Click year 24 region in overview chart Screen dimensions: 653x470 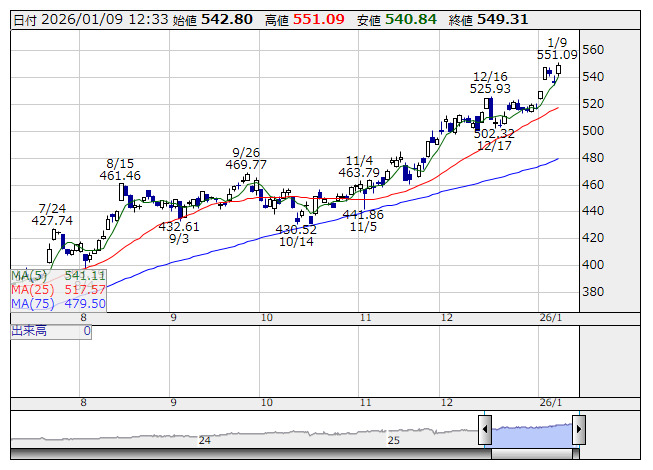pos(204,439)
